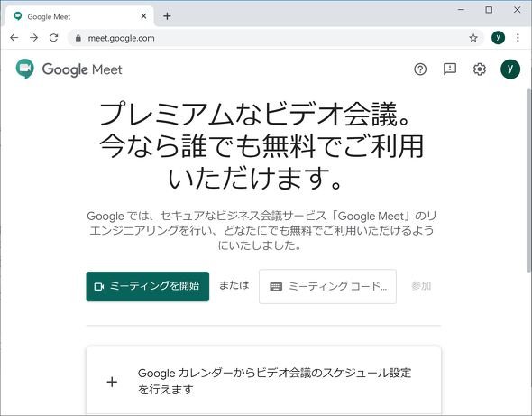The image size is (532, 416).
Task: Click the page vertical scrollbar
Action: coord(528,180)
